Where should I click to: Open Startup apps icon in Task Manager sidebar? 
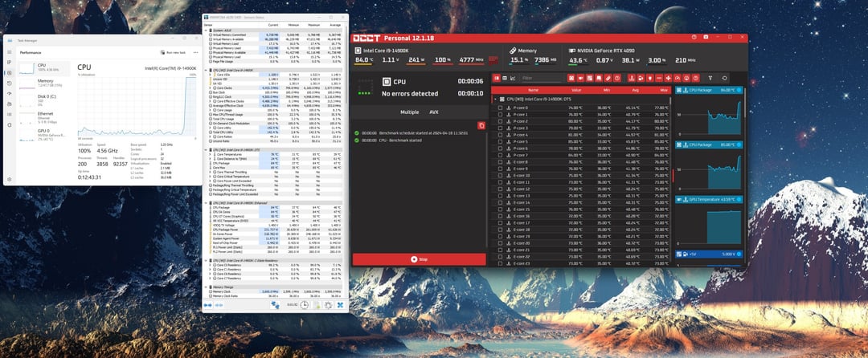(10, 93)
